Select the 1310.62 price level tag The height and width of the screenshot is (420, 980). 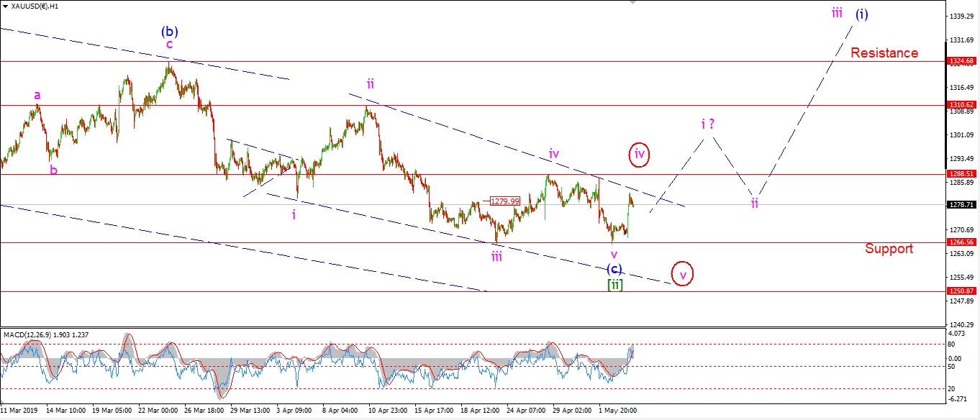click(962, 105)
